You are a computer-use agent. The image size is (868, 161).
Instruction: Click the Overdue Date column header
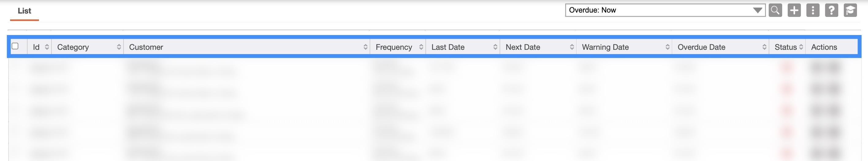coord(701,47)
